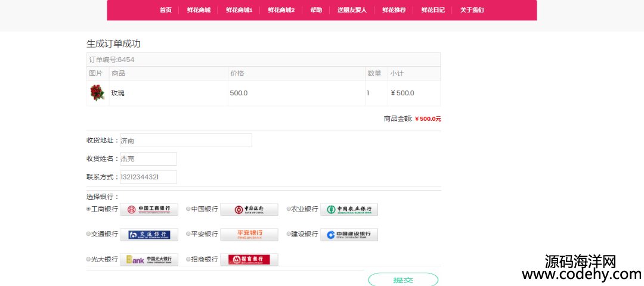The image size is (644, 286).
Task: Click the 平安银行 (Ping An Bank) logo
Action: click(x=249, y=235)
